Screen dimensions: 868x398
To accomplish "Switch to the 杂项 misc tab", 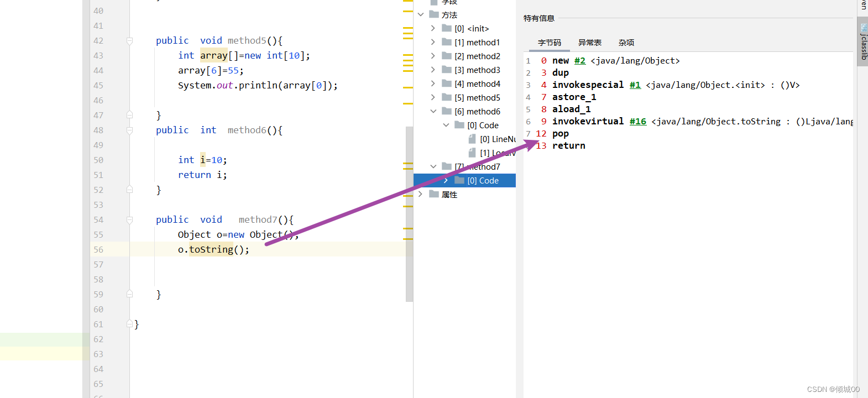I will pyautogui.click(x=626, y=43).
